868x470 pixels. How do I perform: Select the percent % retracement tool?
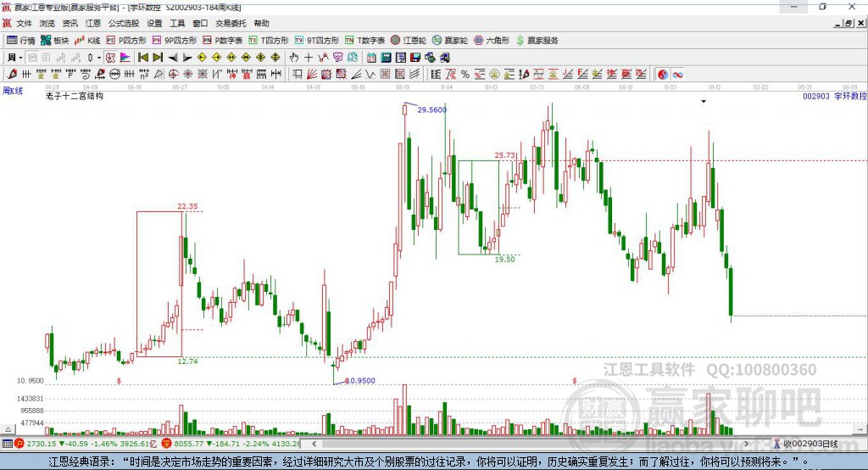pos(465,75)
